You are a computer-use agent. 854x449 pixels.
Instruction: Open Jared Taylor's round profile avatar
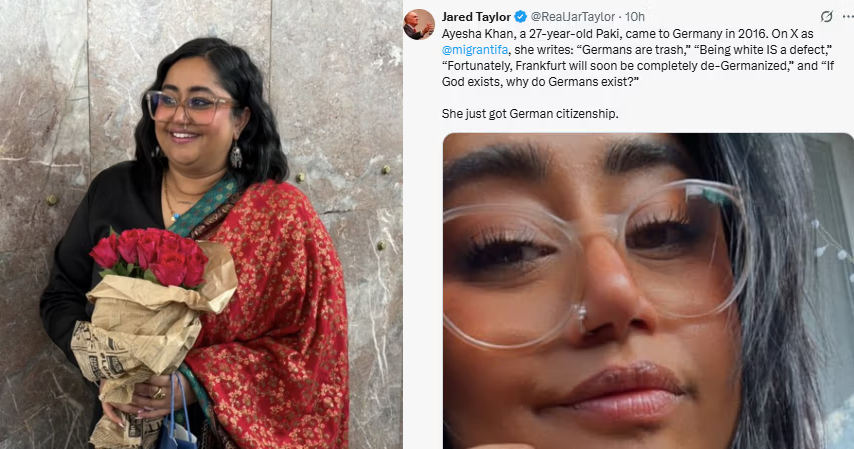tap(419, 25)
